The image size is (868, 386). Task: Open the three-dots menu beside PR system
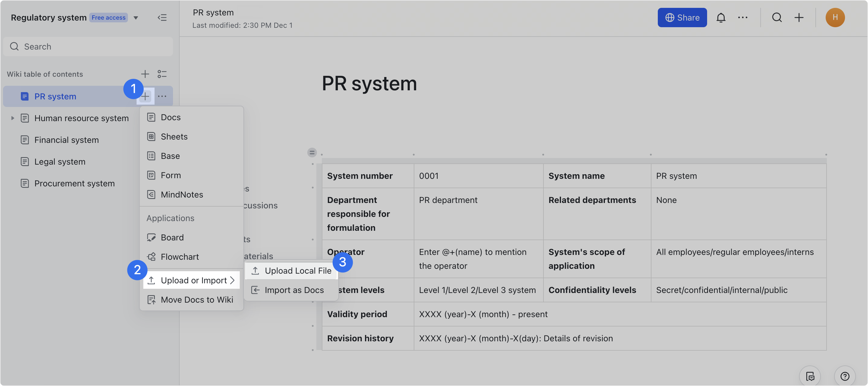tap(162, 97)
